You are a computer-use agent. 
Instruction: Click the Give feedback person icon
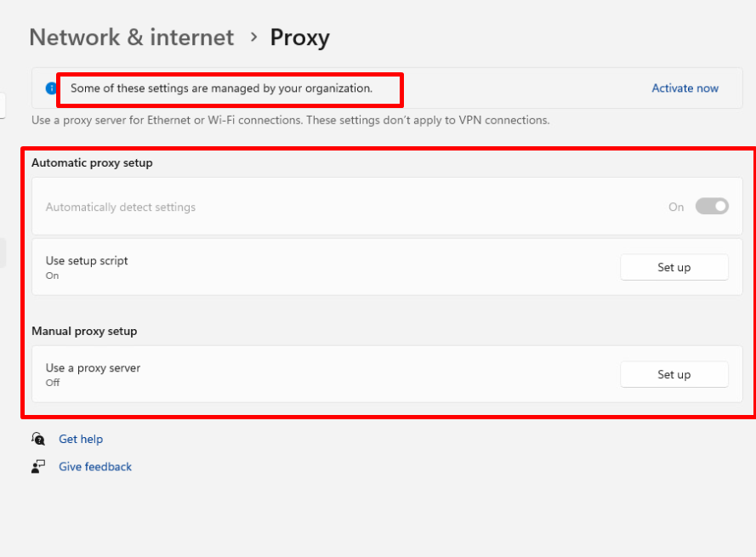(38, 466)
